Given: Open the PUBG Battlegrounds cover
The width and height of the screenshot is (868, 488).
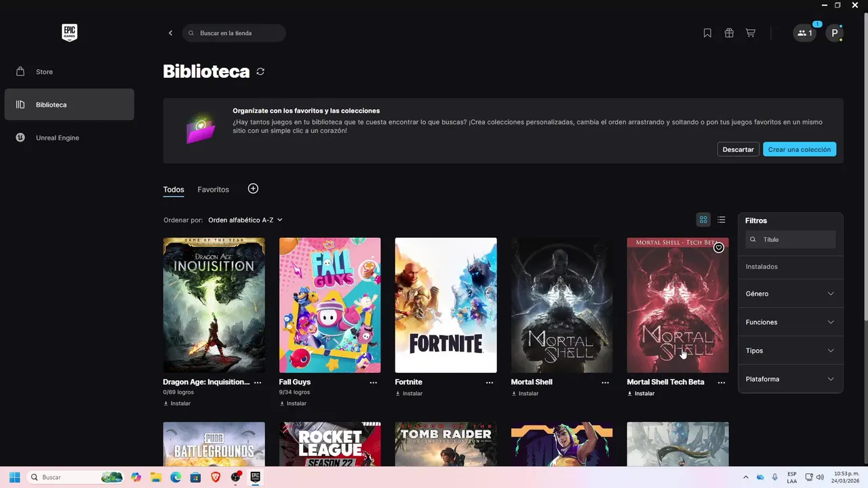Looking at the screenshot, I should pos(214,444).
